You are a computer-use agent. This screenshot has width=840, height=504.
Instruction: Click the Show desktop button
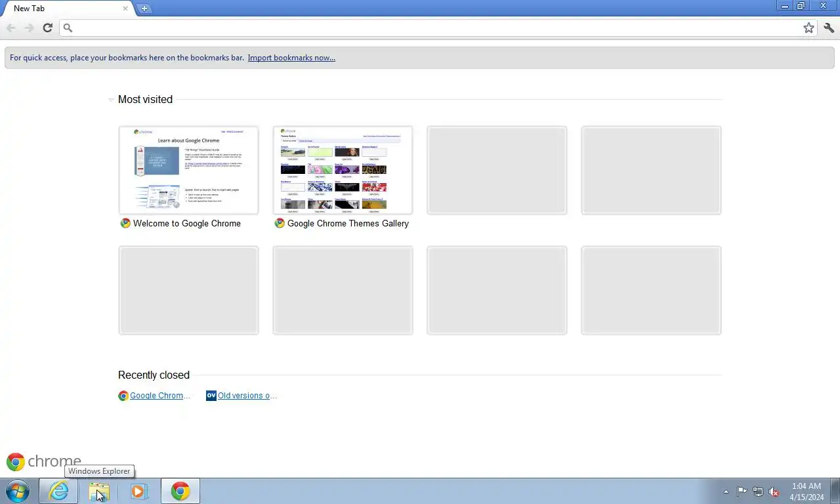coord(835,492)
